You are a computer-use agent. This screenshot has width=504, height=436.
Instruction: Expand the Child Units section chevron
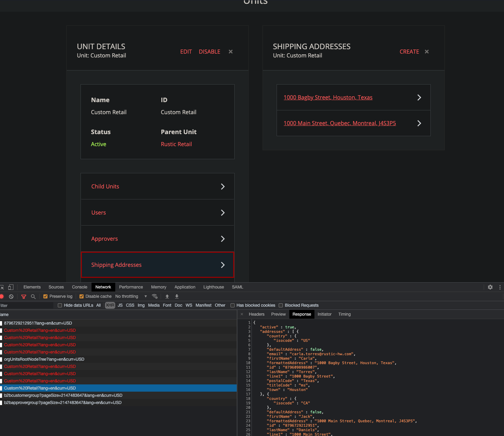(x=223, y=186)
